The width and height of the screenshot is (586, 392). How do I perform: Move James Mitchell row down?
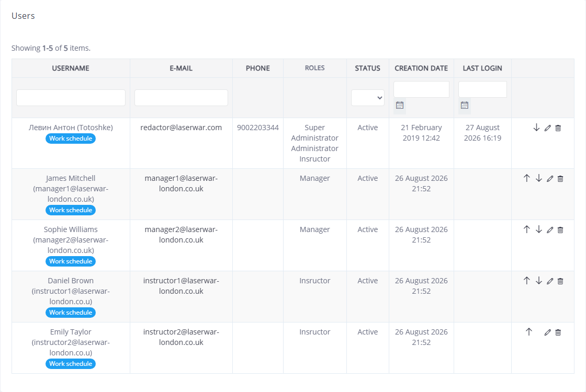(x=538, y=178)
